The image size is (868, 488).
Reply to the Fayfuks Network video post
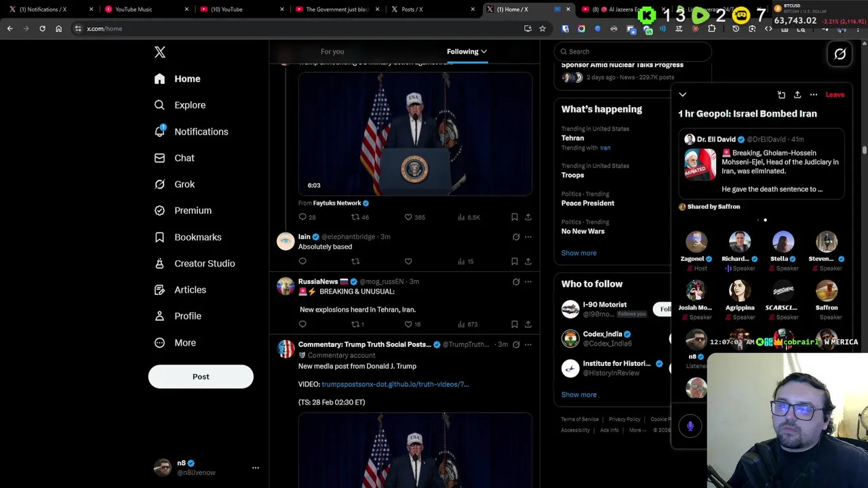coord(302,217)
